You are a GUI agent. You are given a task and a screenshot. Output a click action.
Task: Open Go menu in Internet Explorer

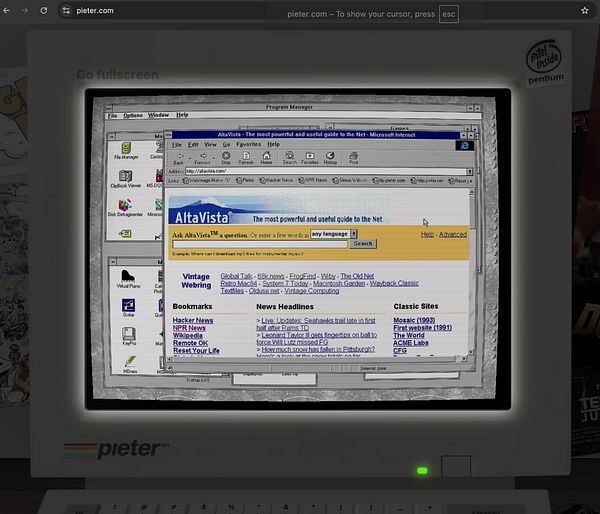tap(226, 145)
